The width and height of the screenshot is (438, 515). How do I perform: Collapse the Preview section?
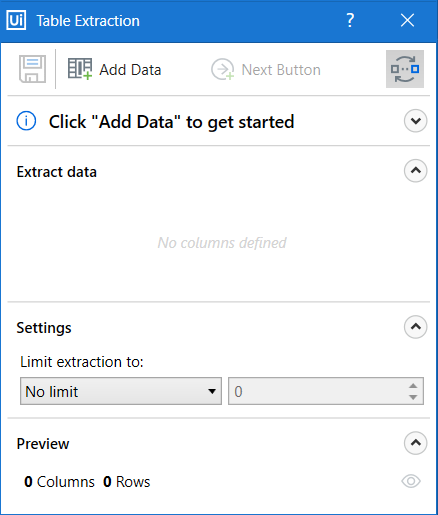tap(415, 443)
